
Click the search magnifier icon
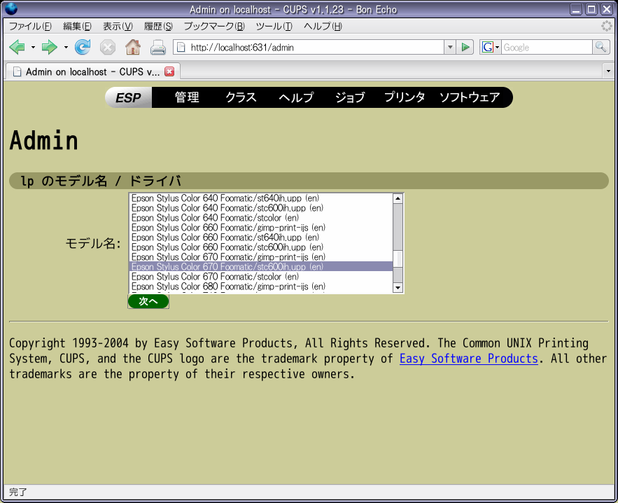pyautogui.click(x=601, y=47)
